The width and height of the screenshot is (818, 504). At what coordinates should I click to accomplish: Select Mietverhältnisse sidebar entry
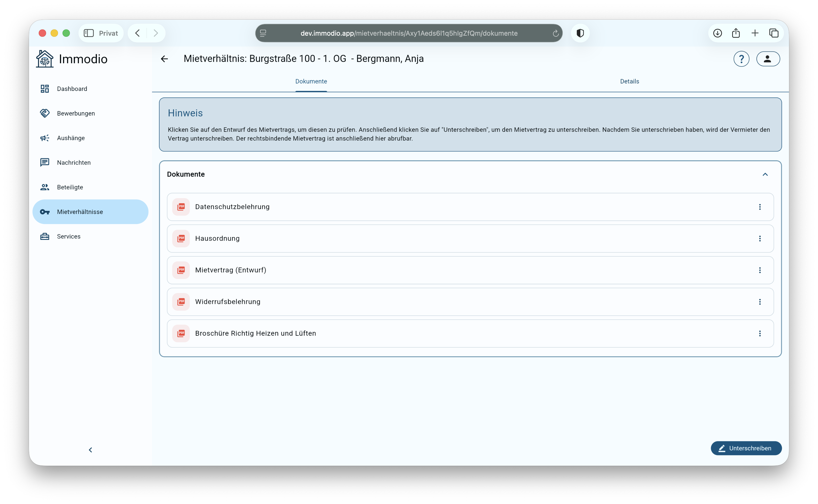tap(90, 212)
